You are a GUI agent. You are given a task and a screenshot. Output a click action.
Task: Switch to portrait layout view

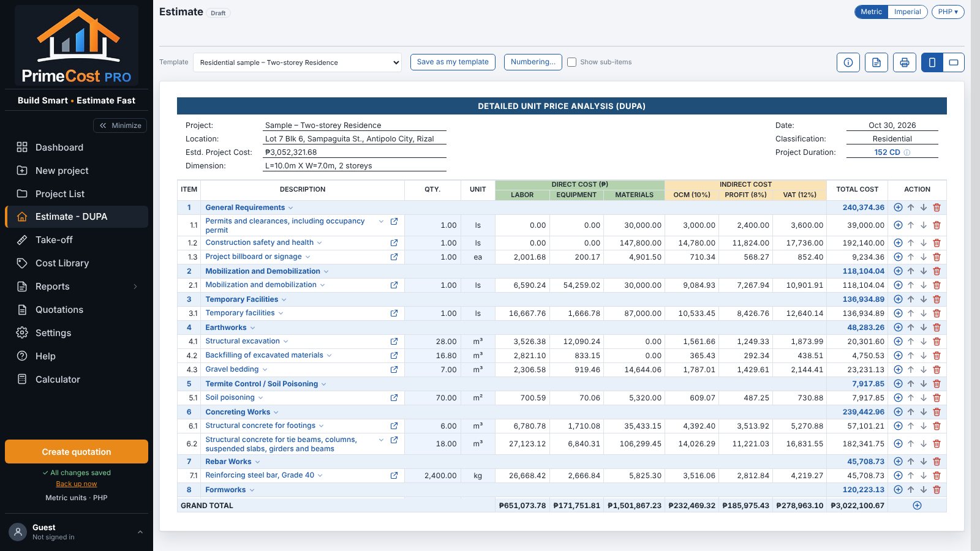pos(932,62)
